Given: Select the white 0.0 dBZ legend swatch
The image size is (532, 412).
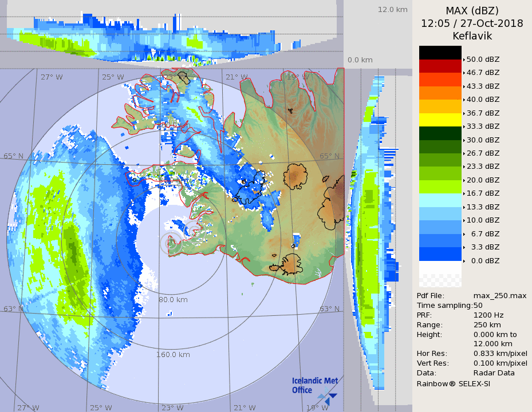Looking at the screenshot, I should coord(440,268).
